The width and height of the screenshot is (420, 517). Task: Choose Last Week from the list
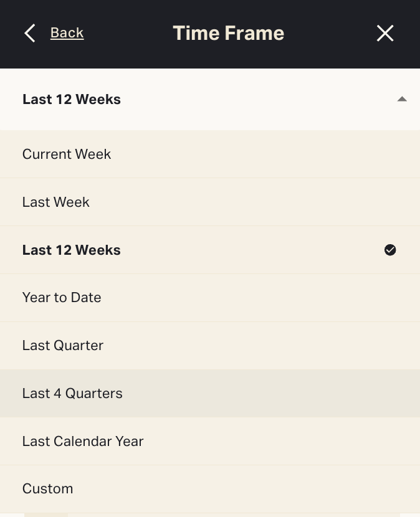pyautogui.click(x=56, y=202)
